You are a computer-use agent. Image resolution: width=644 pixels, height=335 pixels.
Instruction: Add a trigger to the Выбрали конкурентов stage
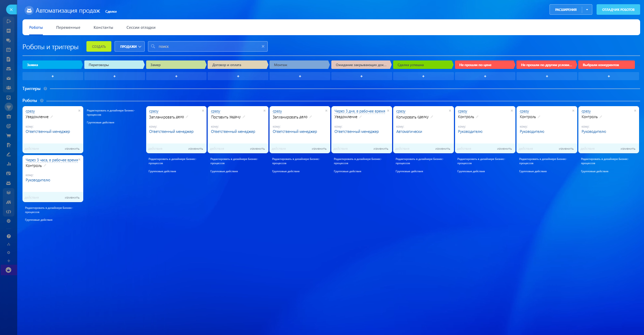[609, 76]
